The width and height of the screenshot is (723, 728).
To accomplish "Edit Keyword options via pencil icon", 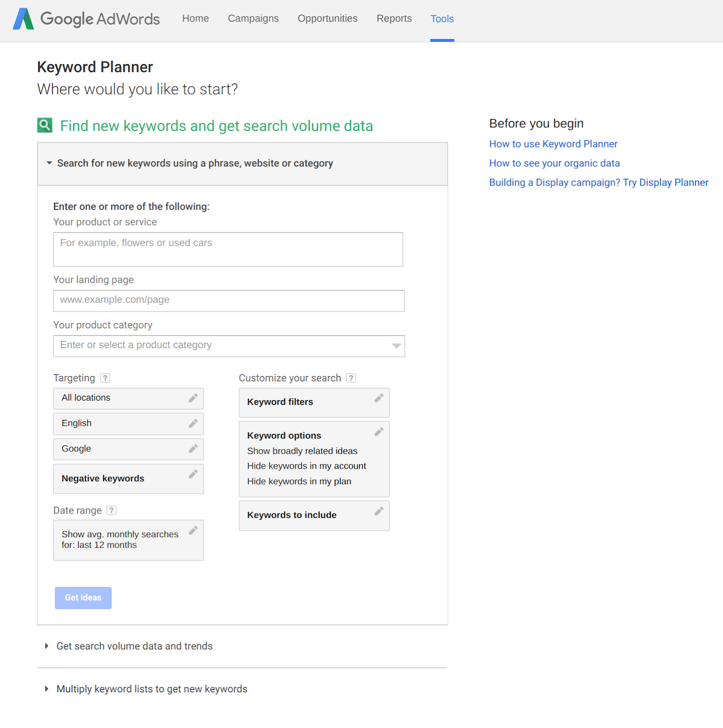I will (x=379, y=431).
